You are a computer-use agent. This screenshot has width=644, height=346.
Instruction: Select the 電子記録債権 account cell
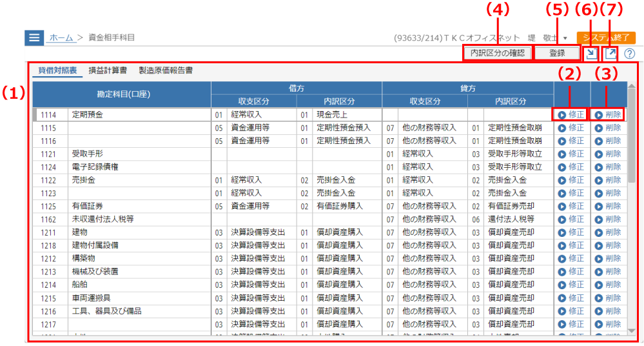pos(139,167)
